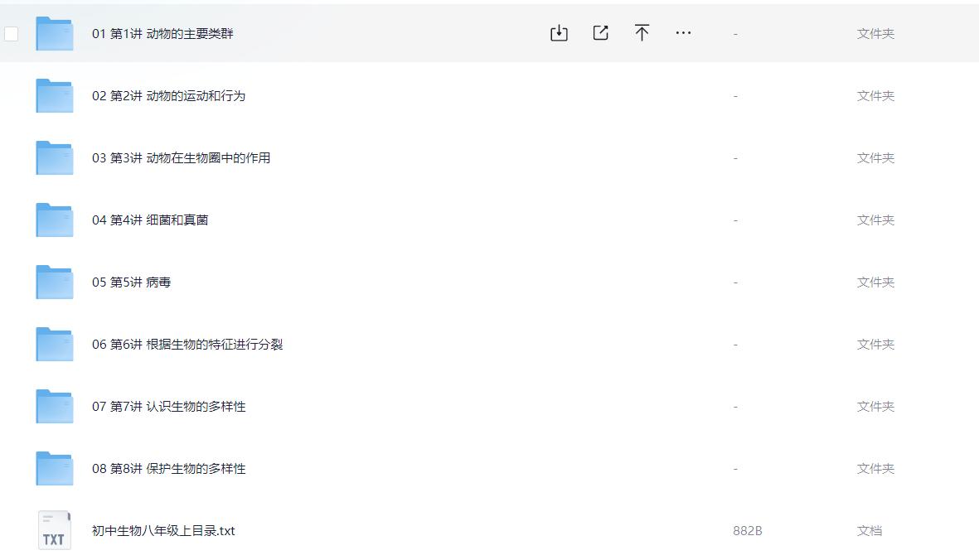Screen dimensions: 979x560
Task: Click the download icon on first row
Action: tap(559, 33)
